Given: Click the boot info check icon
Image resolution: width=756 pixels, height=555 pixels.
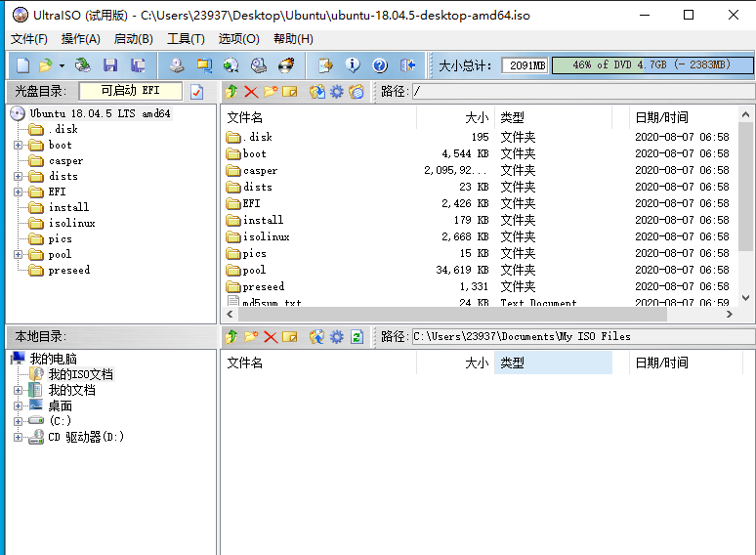Looking at the screenshot, I should pyautogui.click(x=196, y=92).
